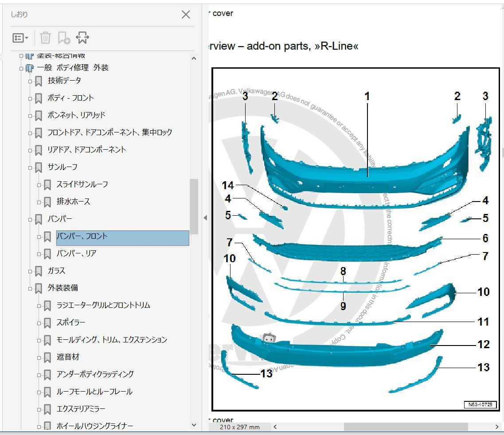Click part number 14 label in diagram
The image size is (504, 435).
[227, 185]
